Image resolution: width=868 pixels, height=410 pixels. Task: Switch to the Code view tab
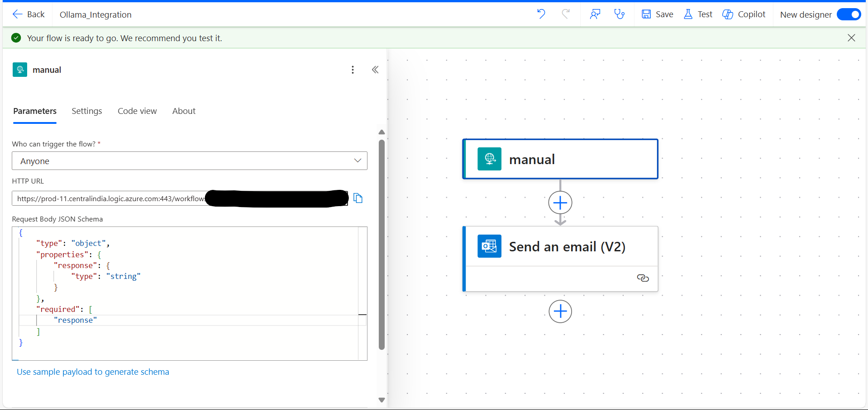[x=137, y=111]
